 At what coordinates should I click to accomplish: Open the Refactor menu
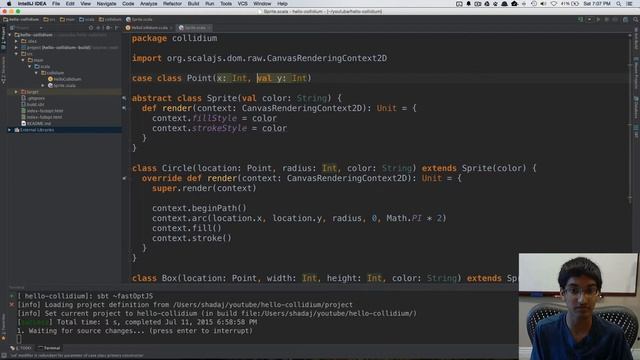172,4
